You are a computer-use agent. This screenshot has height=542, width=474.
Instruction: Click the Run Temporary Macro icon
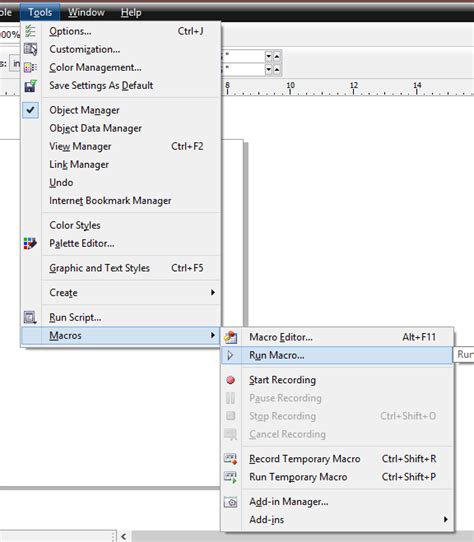[231, 477]
